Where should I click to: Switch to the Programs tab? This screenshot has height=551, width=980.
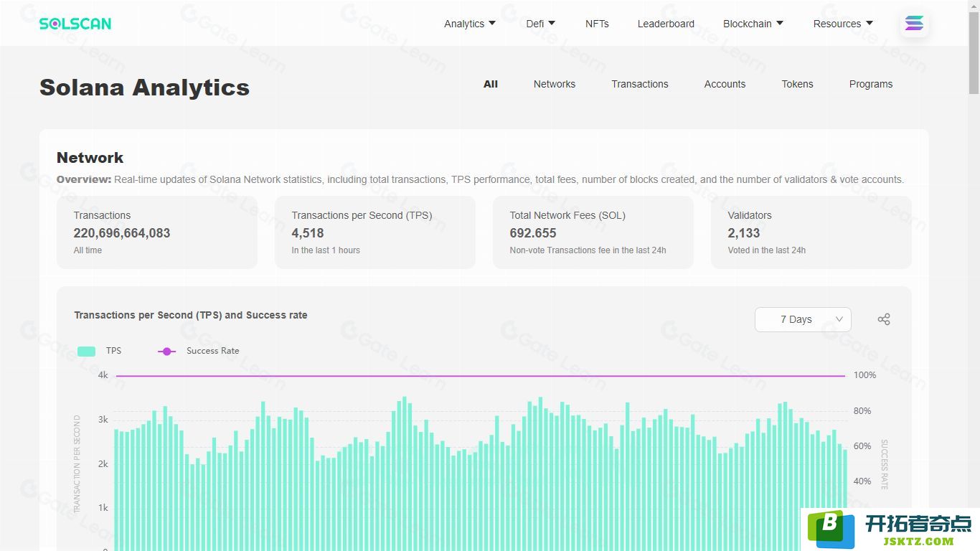tap(871, 84)
